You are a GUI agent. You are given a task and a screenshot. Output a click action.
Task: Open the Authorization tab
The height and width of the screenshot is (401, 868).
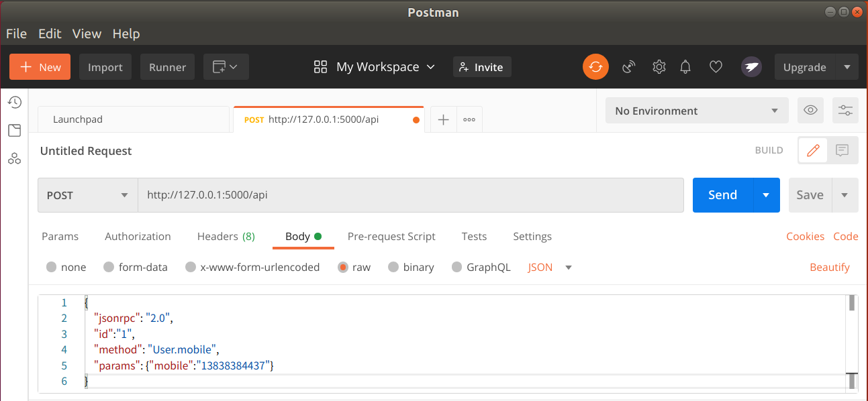[x=138, y=236]
